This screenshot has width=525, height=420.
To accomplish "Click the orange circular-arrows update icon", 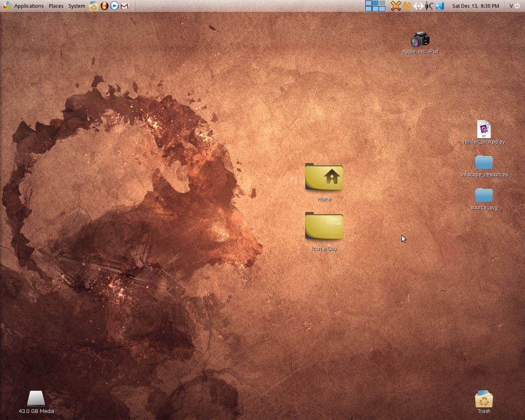I will (407, 6).
